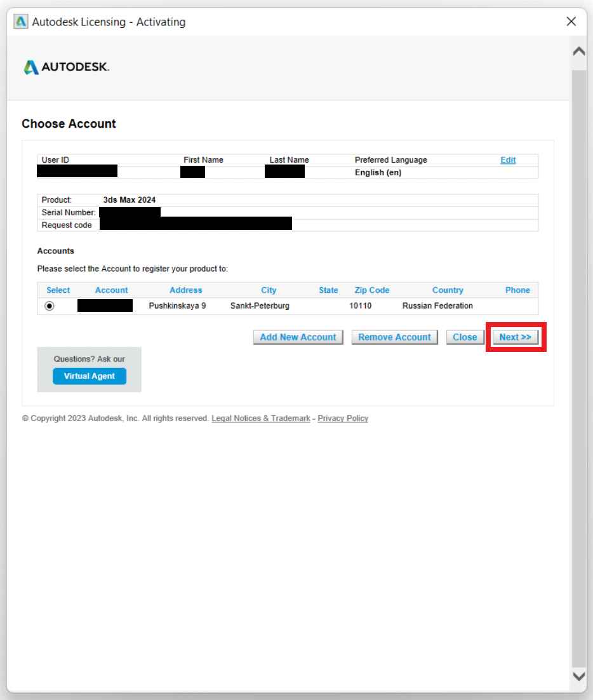
Task: Click the Country column header
Action: coord(448,290)
